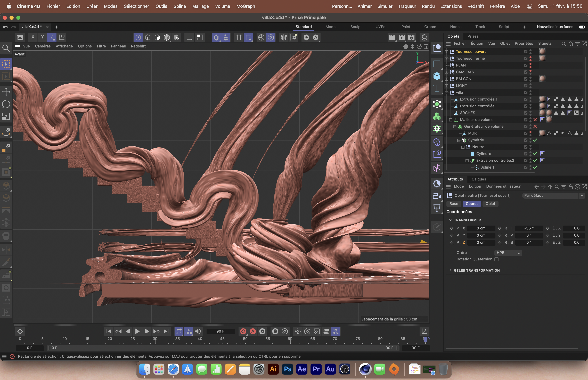Enable Mailleur de volume red cross
The width and height of the screenshot is (588, 380).
tap(535, 120)
